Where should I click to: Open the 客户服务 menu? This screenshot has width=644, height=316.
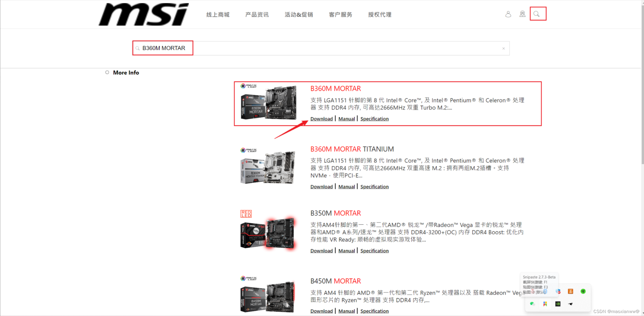click(x=341, y=15)
